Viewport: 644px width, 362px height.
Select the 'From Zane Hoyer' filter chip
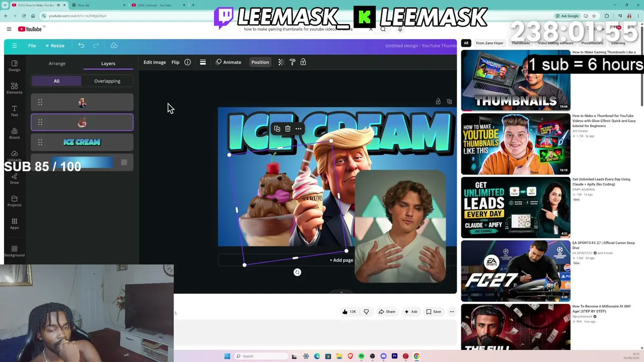(x=490, y=43)
